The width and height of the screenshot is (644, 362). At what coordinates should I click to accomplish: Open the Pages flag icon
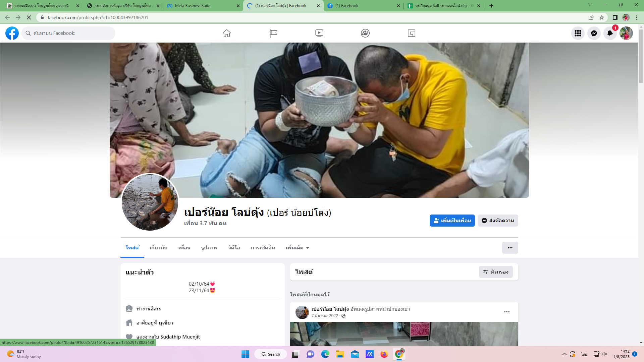(273, 33)
